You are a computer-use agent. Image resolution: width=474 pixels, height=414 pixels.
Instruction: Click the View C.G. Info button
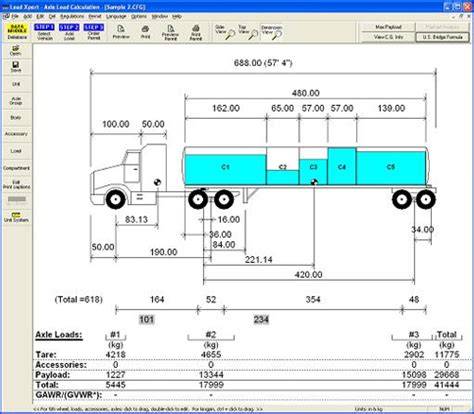pyautogui.click(x=388, y=37)
